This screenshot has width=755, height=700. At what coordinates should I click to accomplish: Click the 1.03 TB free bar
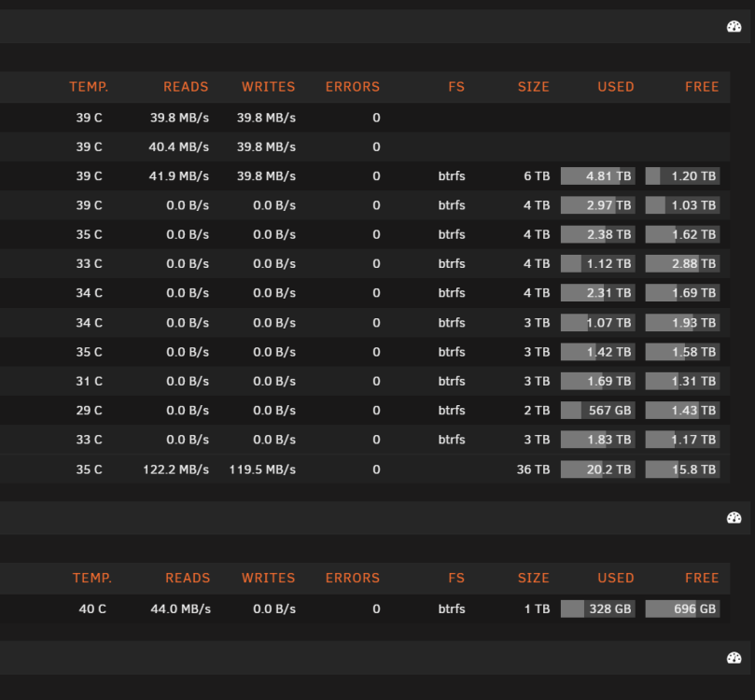(683, 205)
